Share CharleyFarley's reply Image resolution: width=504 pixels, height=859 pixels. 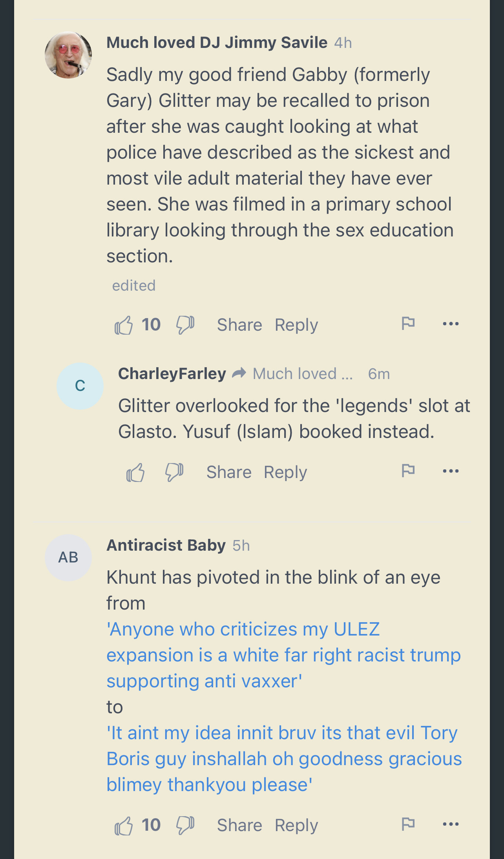229,472
